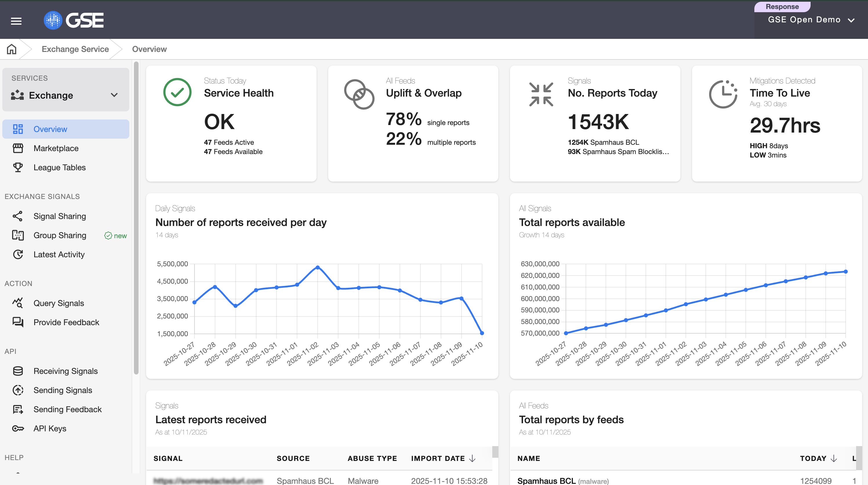Open the hamburger menu icon

click(16, 21)
